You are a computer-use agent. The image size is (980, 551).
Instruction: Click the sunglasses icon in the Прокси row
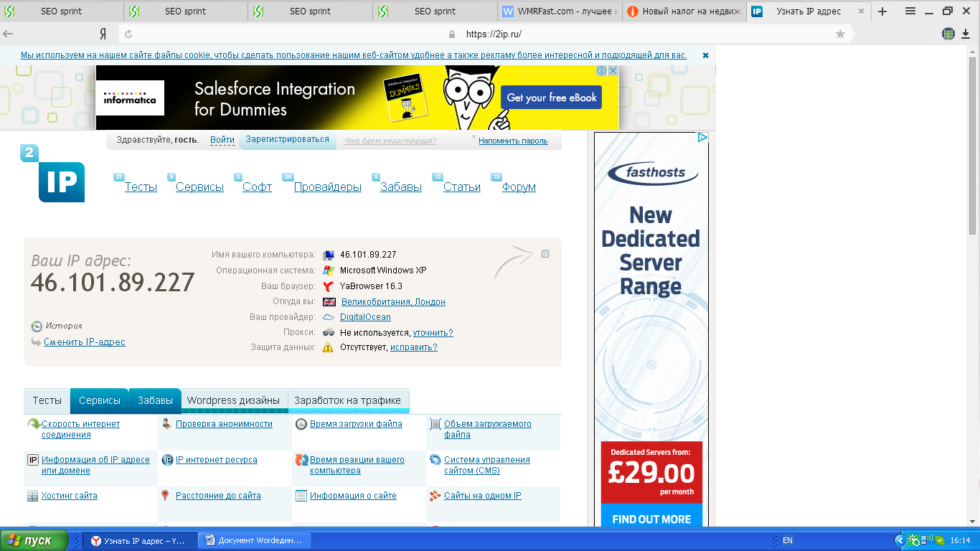click(x=329, y=332)
